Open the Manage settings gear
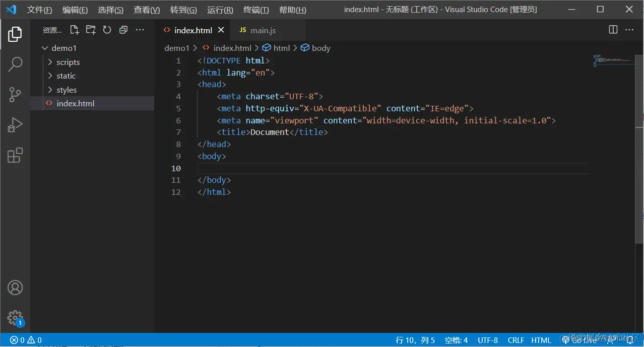 click(15, 318)
